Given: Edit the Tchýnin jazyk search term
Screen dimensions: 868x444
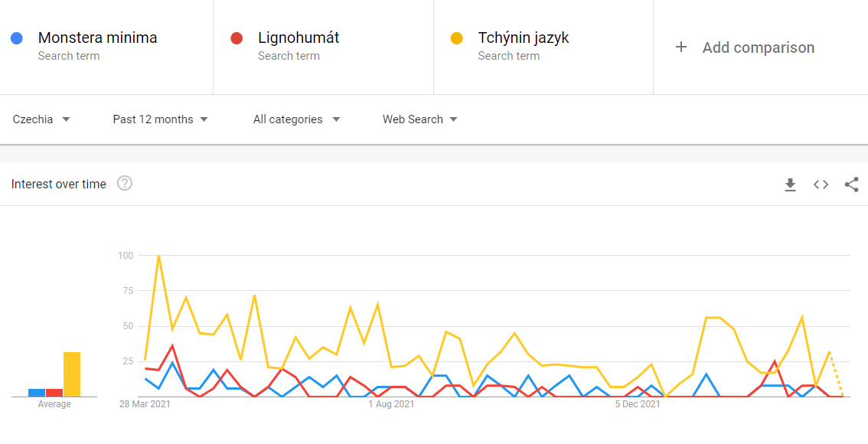Looking at the screenshot, I should pyautogui.click(x=524, y=38).
